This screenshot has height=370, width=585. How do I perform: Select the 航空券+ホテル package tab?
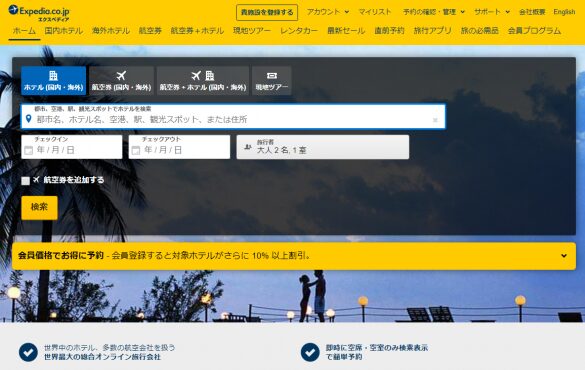(203, 81)
